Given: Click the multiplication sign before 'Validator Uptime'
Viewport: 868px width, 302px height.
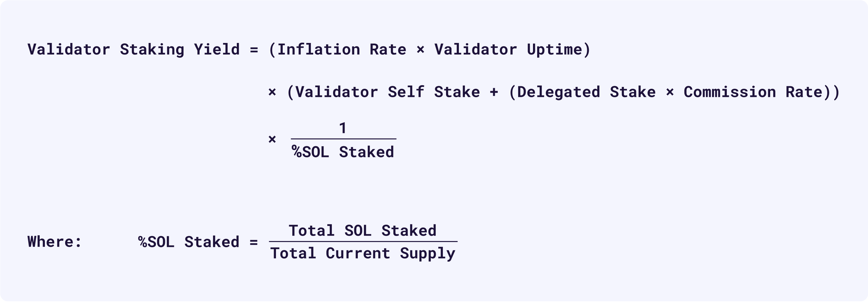Looking at the screenshot, I should (420, 50).
